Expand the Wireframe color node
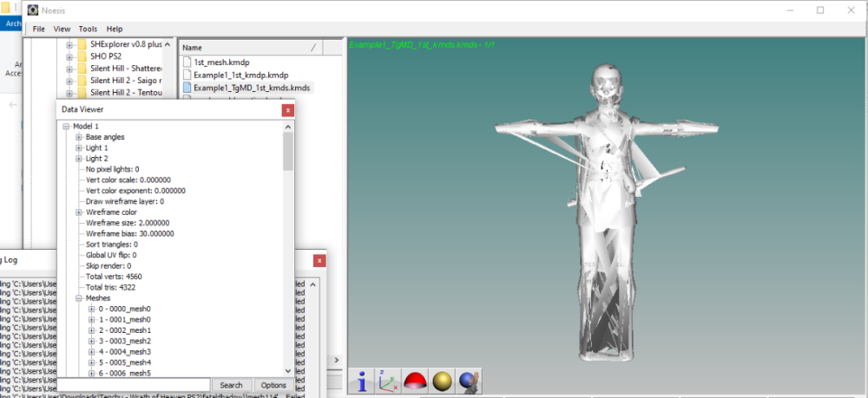 coord(79,212)
